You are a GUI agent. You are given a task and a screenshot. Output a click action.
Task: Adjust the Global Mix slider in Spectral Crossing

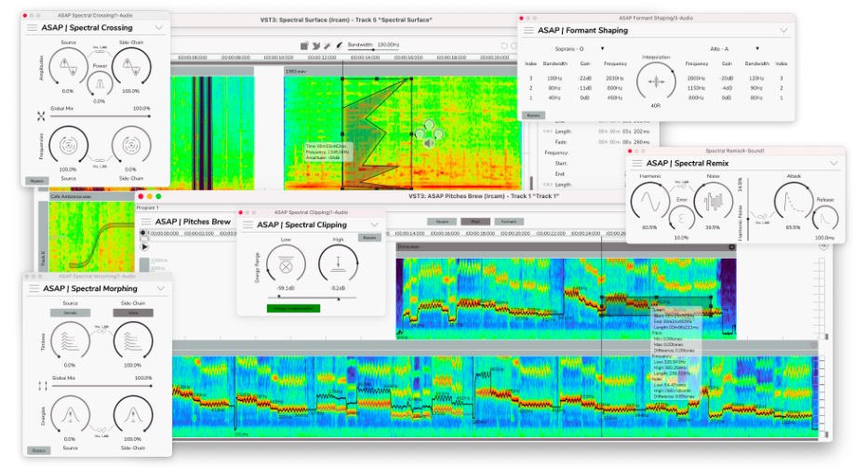pos(100,116)
